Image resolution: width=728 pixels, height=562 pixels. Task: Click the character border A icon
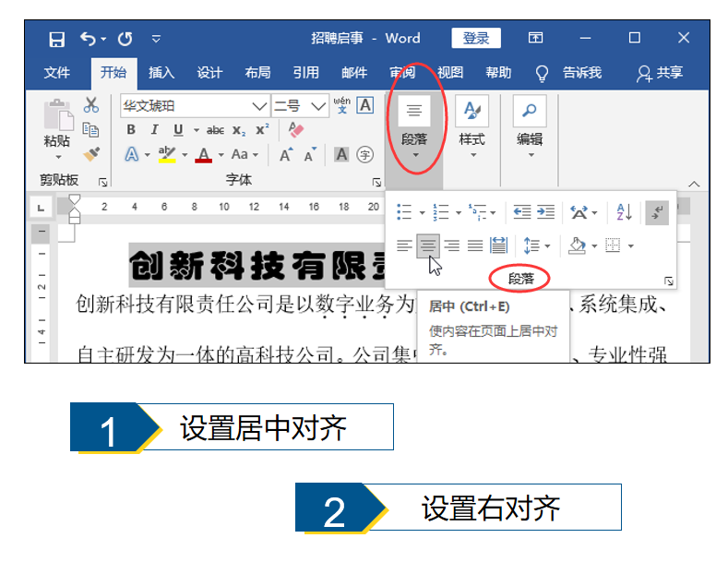[365, 105]
